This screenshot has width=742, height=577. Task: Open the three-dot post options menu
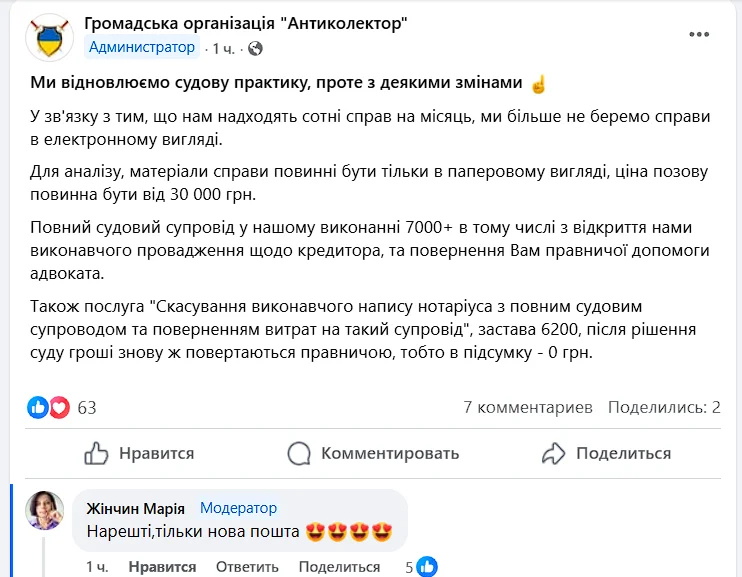point(698,35)
